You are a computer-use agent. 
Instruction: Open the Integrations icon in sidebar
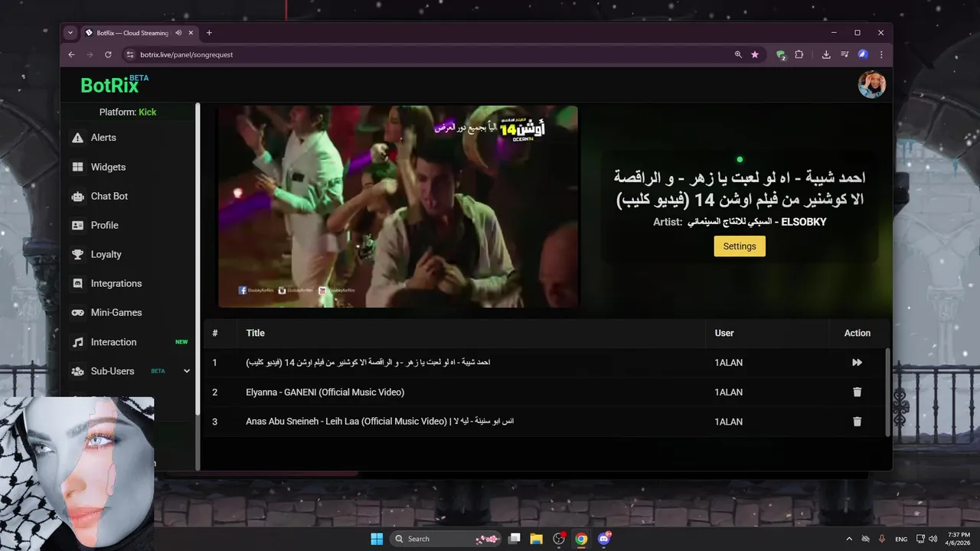click(x=77, y=283)
